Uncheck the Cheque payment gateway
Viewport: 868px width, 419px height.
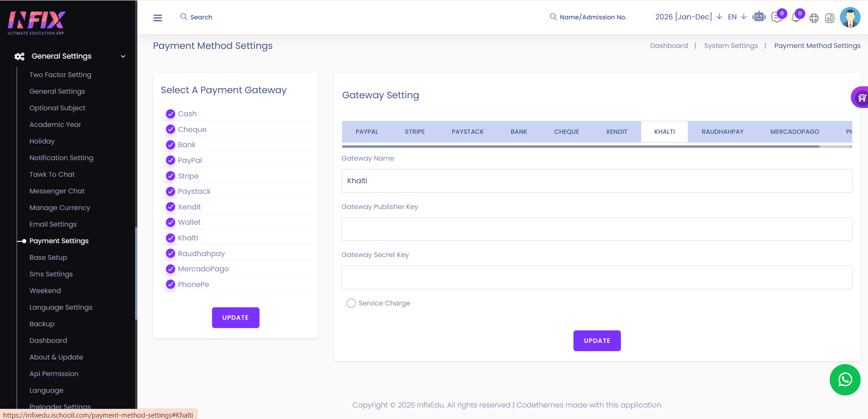coord(171,129)
